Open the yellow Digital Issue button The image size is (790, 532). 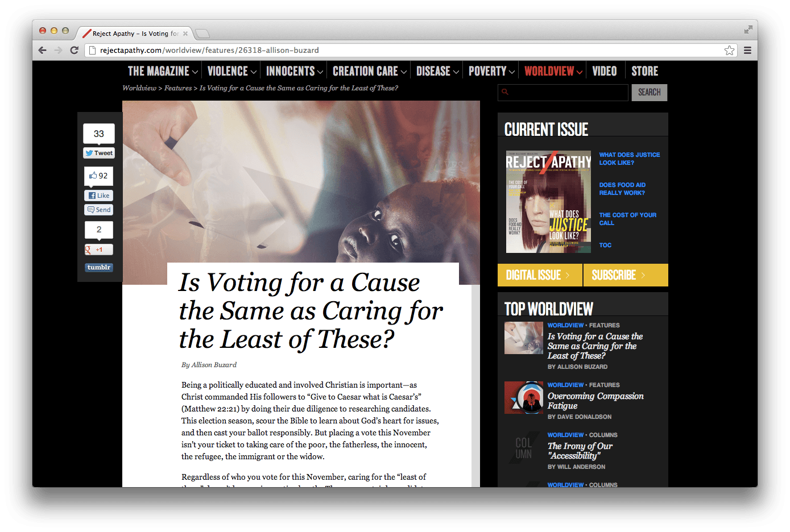(540, 275)
